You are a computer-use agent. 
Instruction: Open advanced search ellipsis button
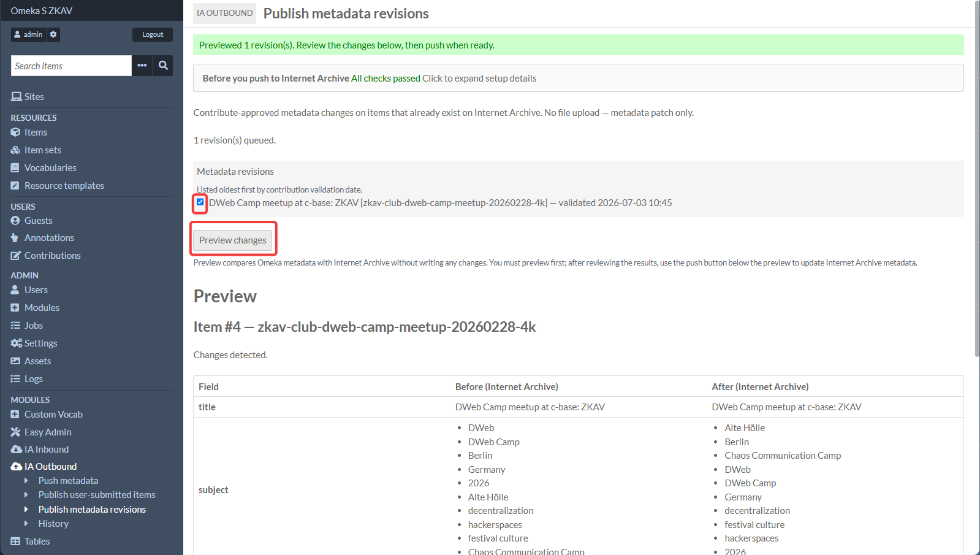pyautogui.click(x=142, y=66)
